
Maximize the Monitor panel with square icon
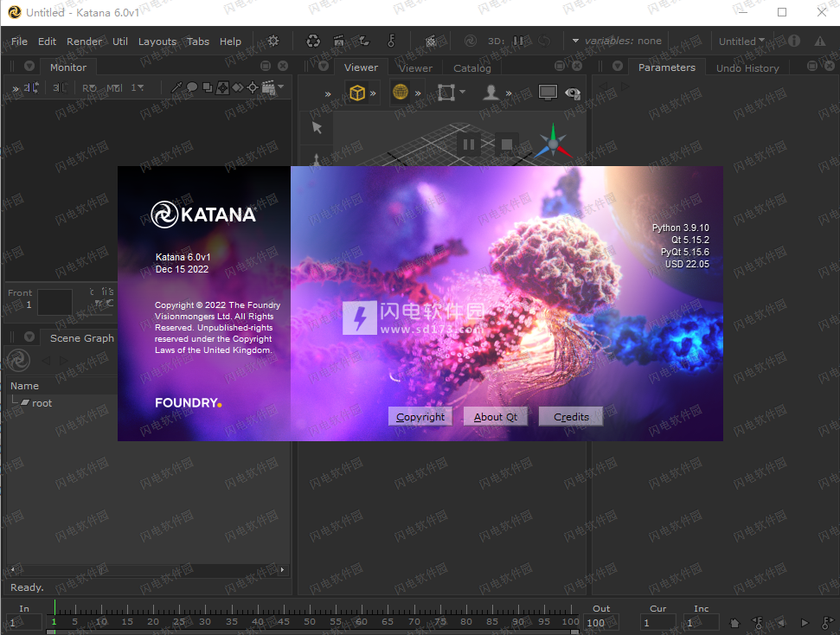pyautogui.click(x=266, y=66)
